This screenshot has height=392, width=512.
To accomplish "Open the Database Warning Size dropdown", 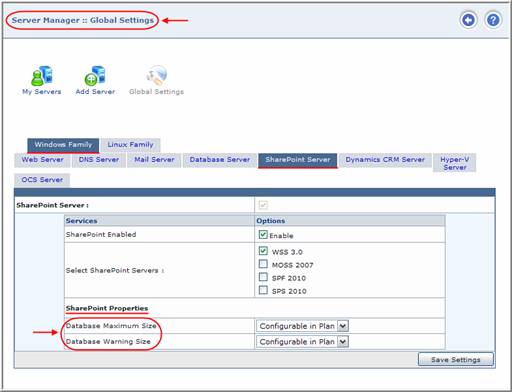I will click(302, 341).
